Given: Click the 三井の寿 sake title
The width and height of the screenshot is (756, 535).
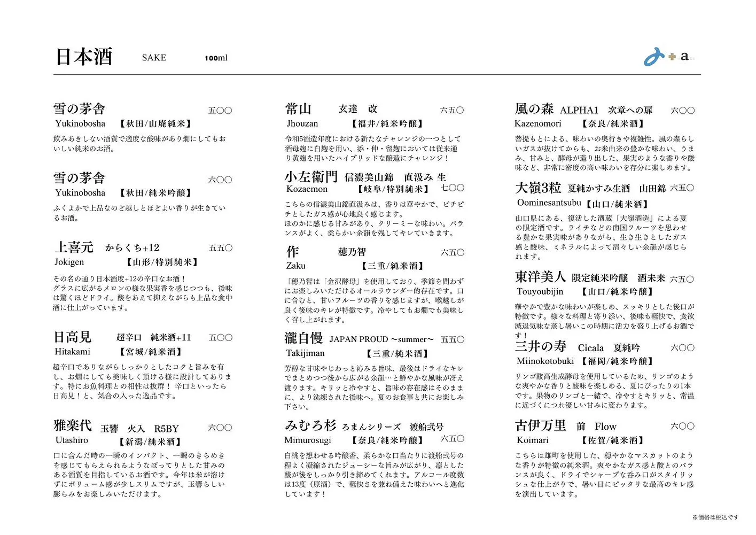Looking at the screenshot, I should pyautogui.click(x=541, y=346).
